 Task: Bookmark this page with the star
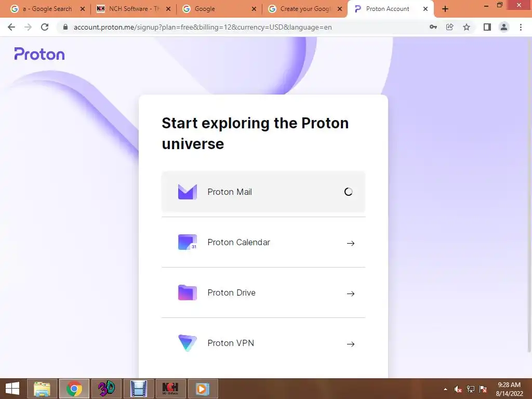[467, 27]
